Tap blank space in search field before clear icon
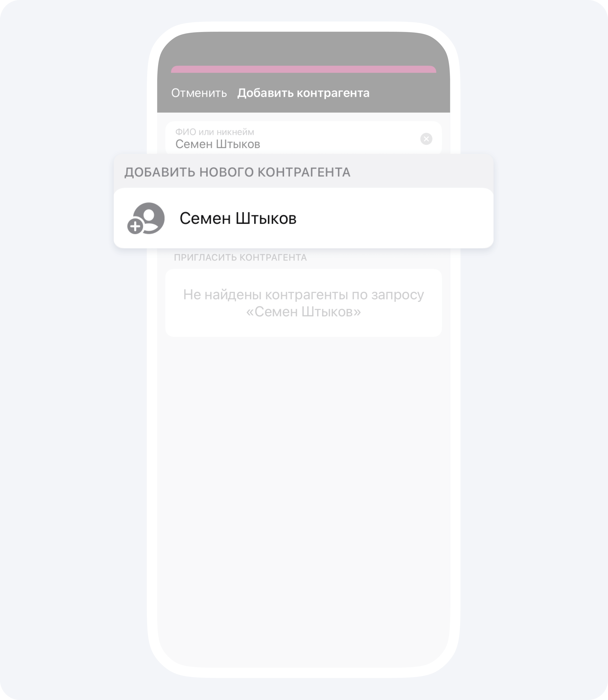Screen dimensions: 608x700 (x=339, y=139)
